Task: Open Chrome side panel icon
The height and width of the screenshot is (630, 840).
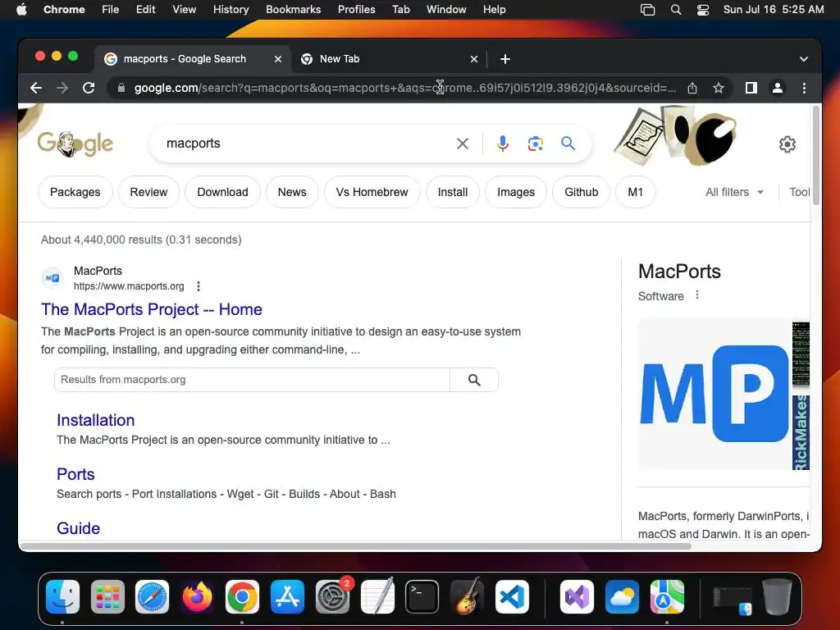Action: click(x=751, y=88)
